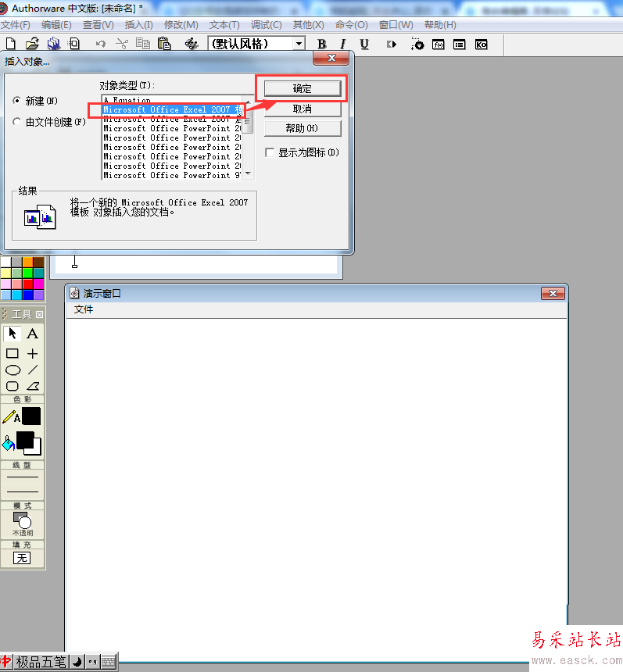Open the 插入(I) menu

point(138,25)
